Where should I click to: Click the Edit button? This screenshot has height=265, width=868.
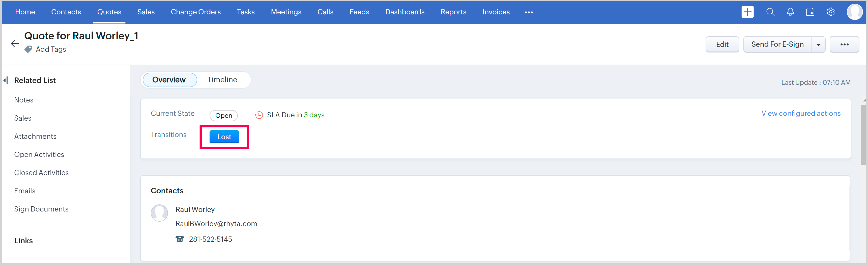click(722, 44)
